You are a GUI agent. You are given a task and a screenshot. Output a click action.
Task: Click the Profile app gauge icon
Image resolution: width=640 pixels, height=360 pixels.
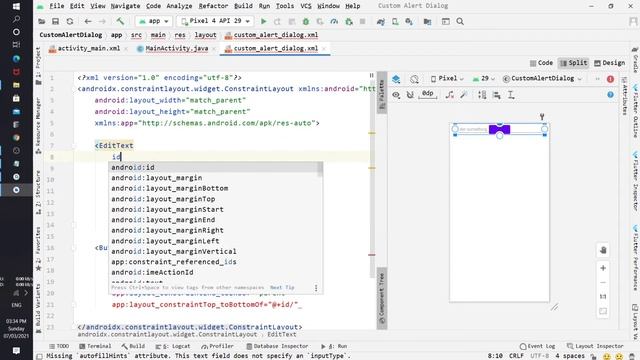[334, 21]
